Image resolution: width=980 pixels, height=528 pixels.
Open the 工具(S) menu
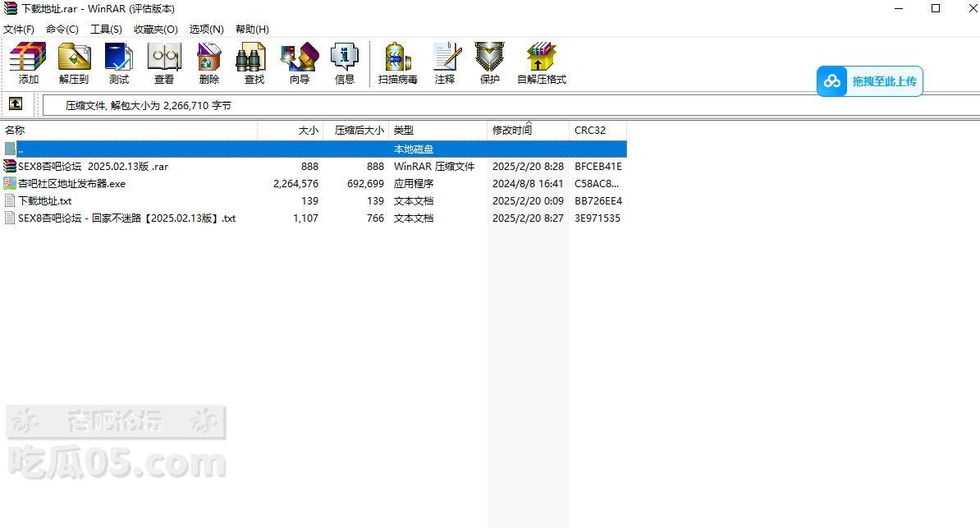(x=106, y=30)
